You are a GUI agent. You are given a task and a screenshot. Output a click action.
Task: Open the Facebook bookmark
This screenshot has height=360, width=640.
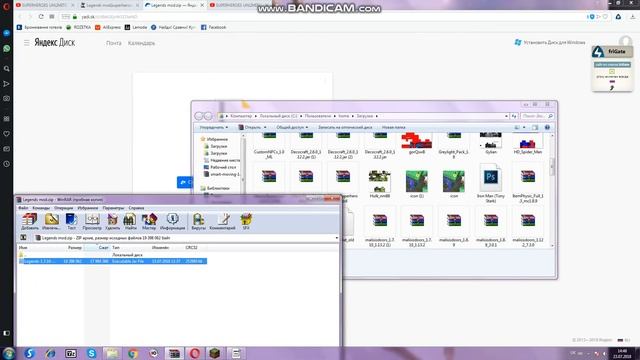coord(213,27)
